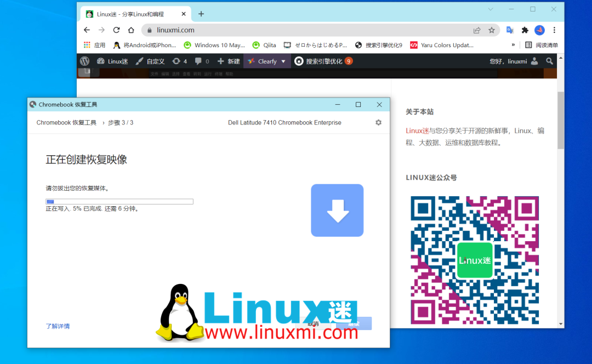Open the ゼロからはじめるP... bookmark

click(x=315, y=45)
